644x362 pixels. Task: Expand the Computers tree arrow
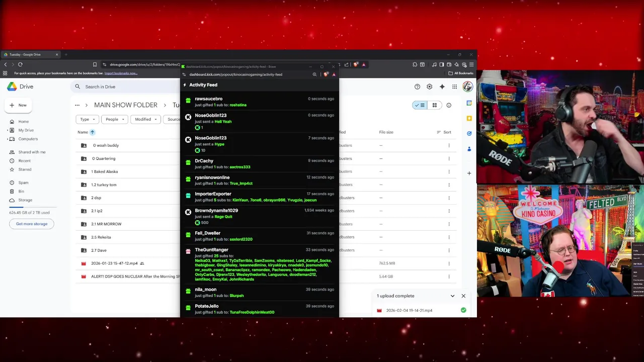(8, 139)
